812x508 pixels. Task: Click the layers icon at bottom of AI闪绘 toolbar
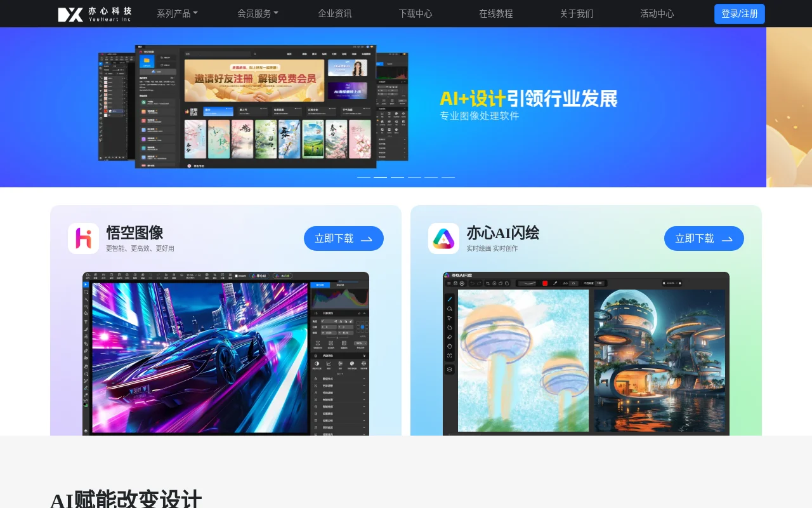[449, 370]
